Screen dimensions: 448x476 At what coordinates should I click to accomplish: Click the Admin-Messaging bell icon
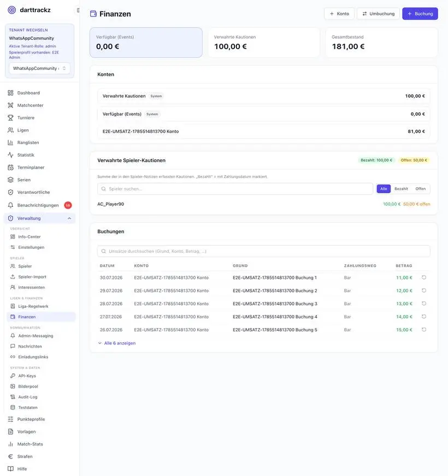(x=13, y=336)
